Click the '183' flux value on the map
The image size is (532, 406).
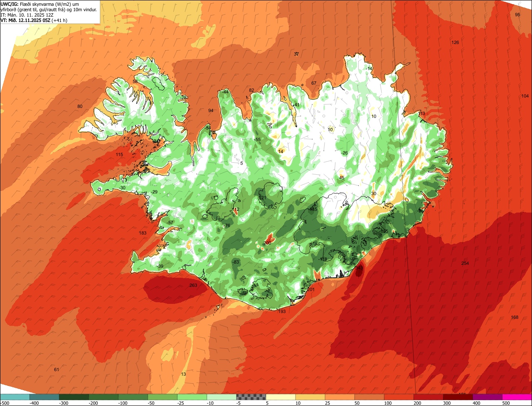click(143, 233)
